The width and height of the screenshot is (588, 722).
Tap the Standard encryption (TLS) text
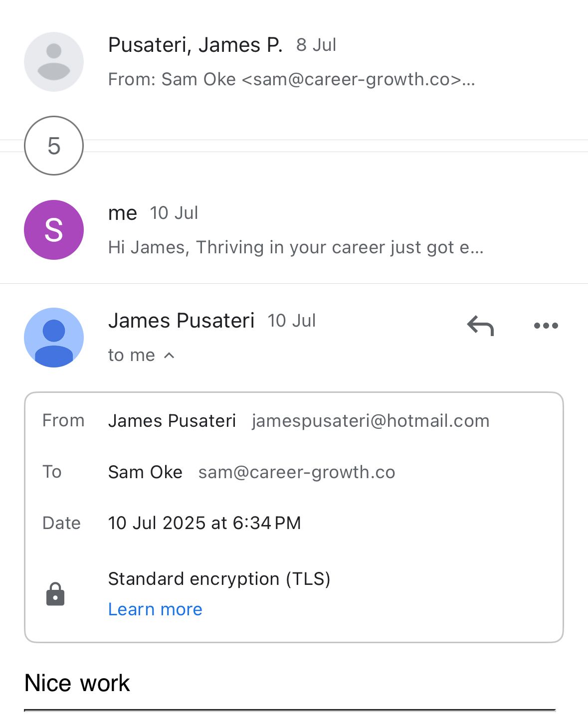pyautogui.click(x=219, y=579)
